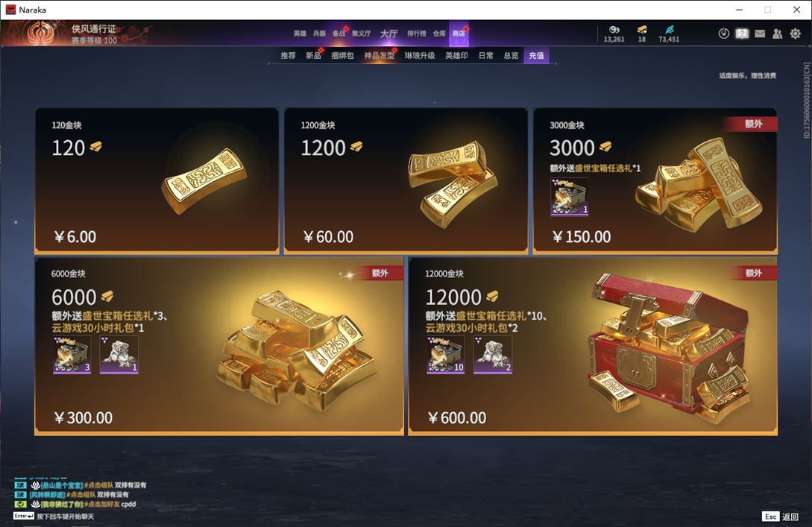The width and height of the screenshot is (812, 527).
Task: Switch to the 大厅 lobby tab
Action: (x=389, y=34)
